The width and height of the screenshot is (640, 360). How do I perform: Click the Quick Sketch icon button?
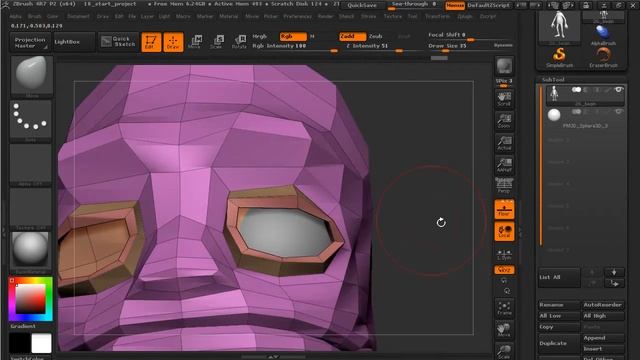(x=118, y=42)
